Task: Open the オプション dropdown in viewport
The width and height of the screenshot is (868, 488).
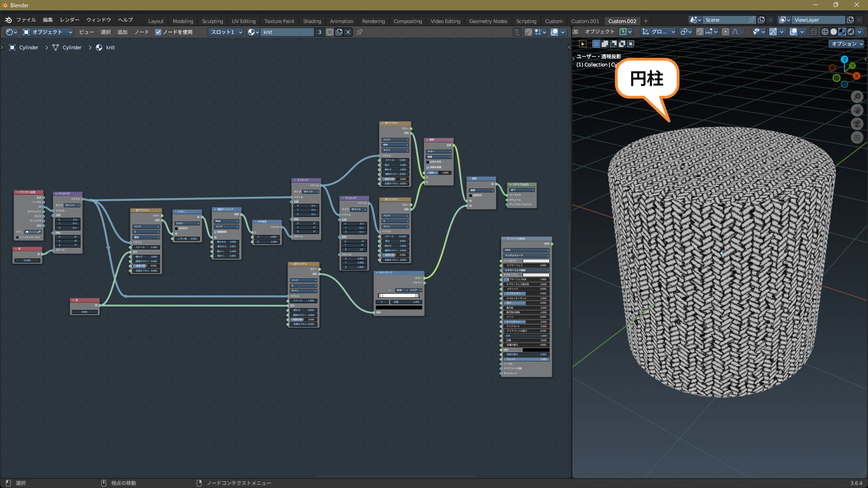Action: (x=846, y=44)
